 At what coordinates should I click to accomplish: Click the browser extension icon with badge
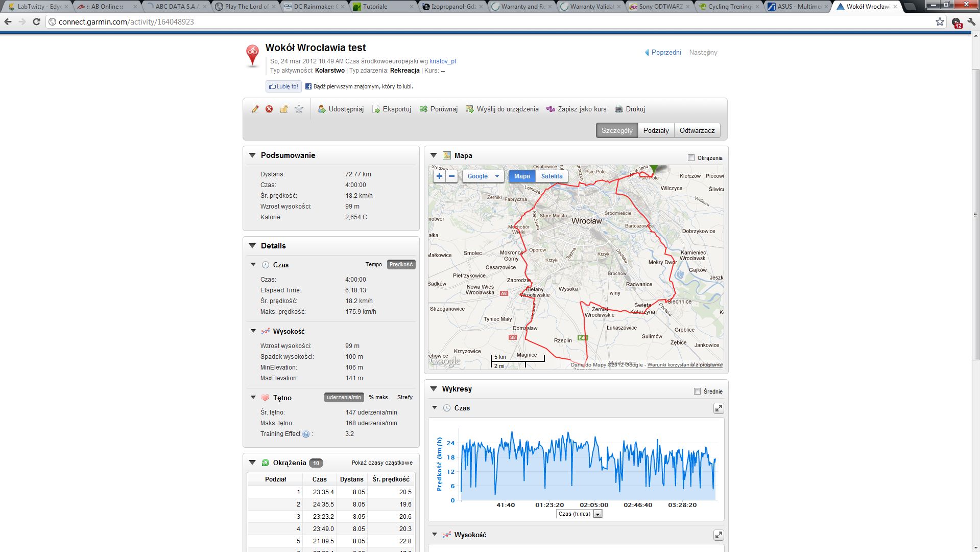pos(957,22)
